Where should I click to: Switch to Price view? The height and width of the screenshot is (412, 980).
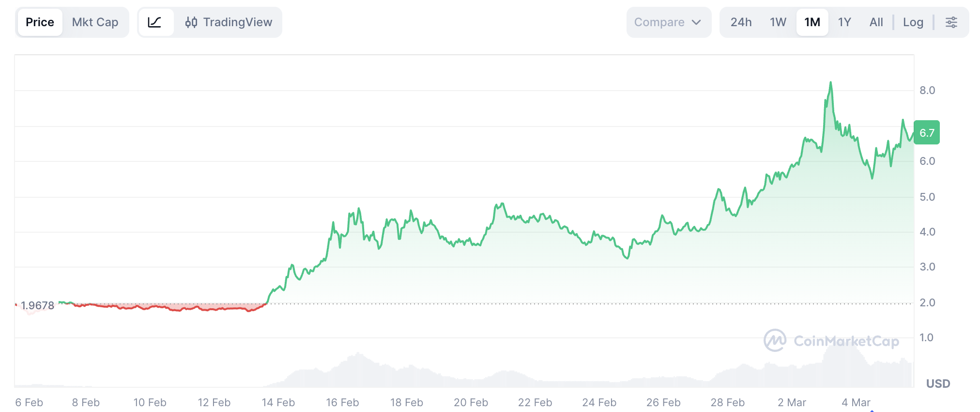[x=40, y=22]
